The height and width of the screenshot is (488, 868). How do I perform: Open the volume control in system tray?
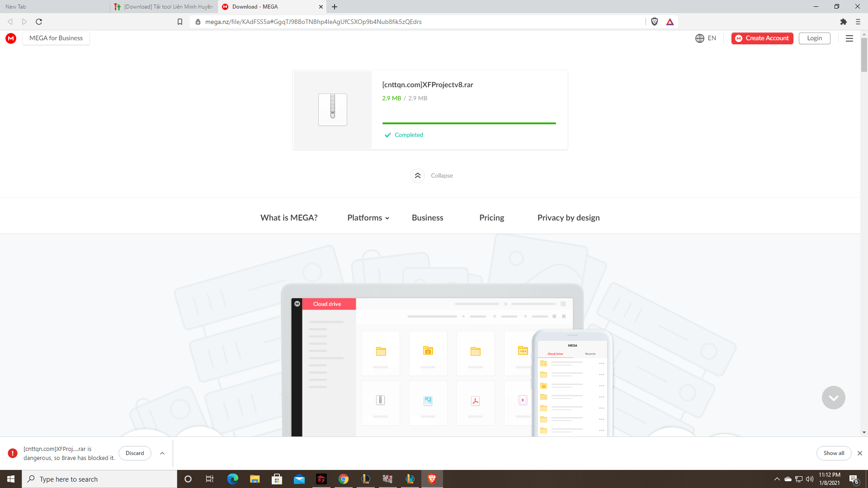pyautogui.click(x=810, y=479)
